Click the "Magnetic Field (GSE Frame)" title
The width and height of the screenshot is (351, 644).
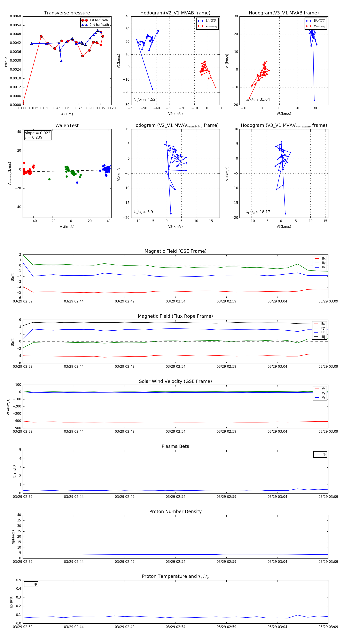pyautogui.click(x=175, y=251)
